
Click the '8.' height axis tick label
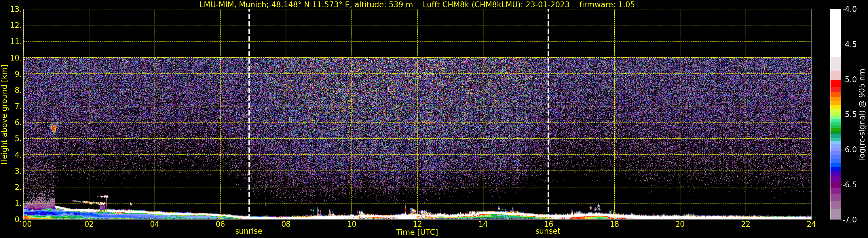pyautogui.click(x=18, y=90)
